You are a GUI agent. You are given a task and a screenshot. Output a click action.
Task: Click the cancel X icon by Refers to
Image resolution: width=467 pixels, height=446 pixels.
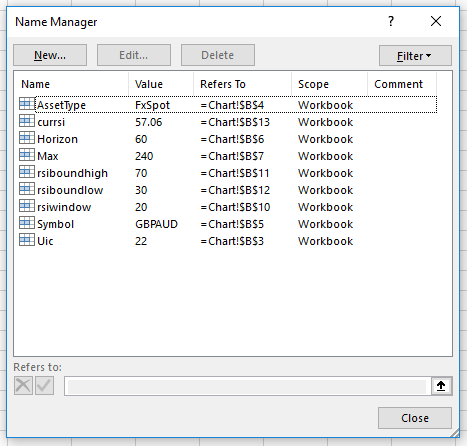tap(23, 386)
